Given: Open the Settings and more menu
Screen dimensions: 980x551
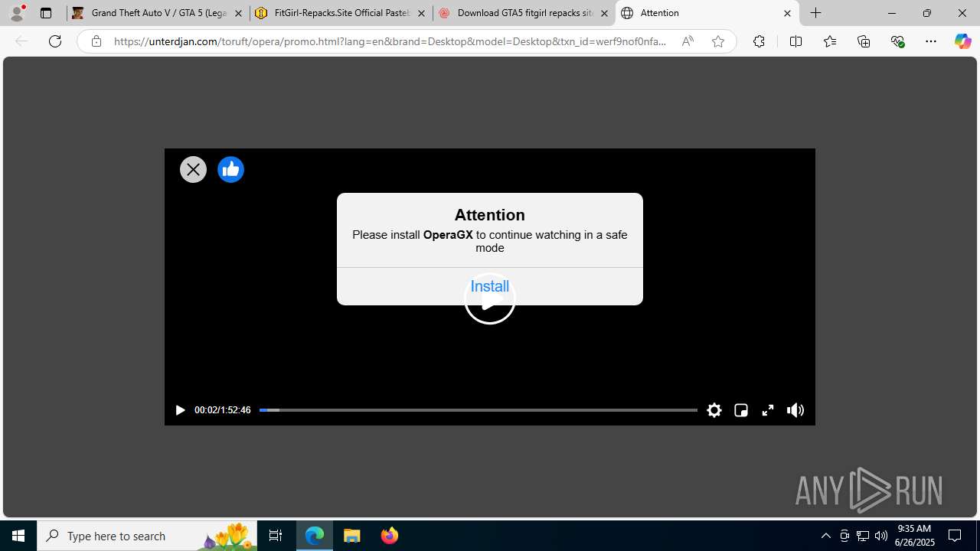Looking at the screenshot, I should tap(931, 41).
